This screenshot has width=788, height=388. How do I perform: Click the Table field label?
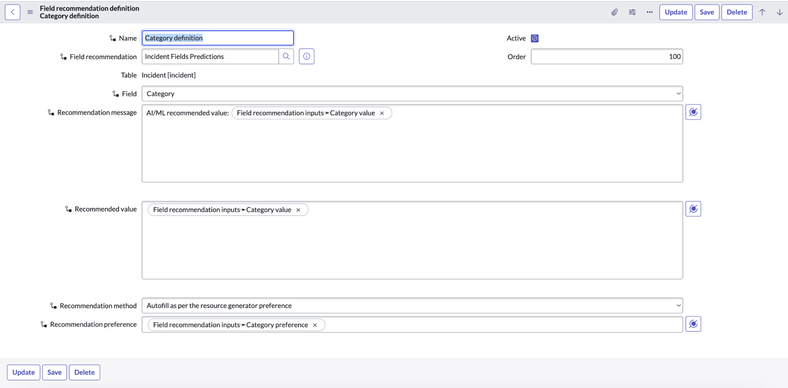(128, 75)
